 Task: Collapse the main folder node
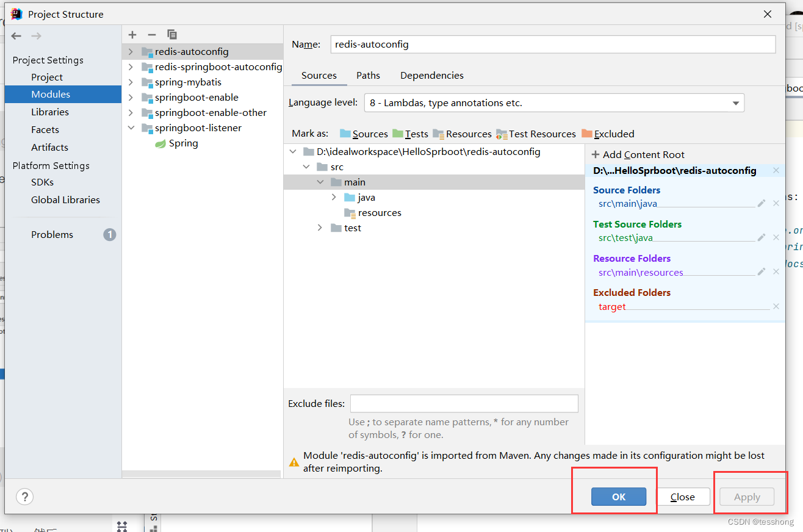[320, 182]
